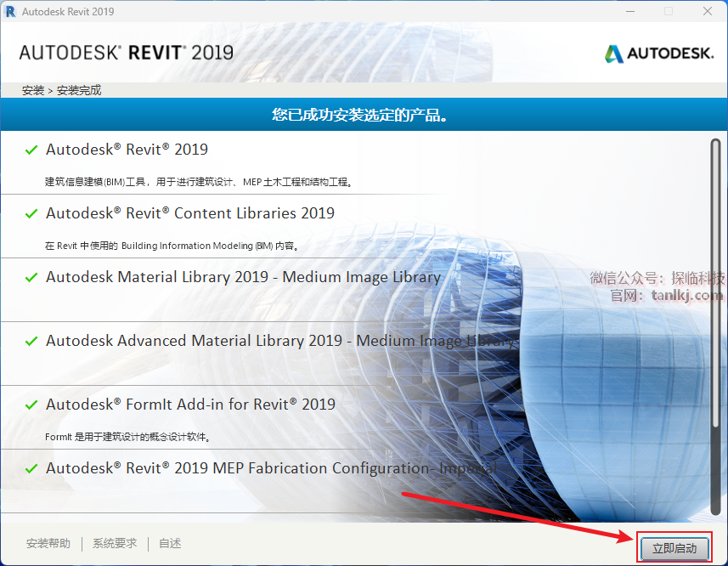Click the checkmark next to Revit Content Libraries 2019
The image size is (728, 566).
click(31, 213)
